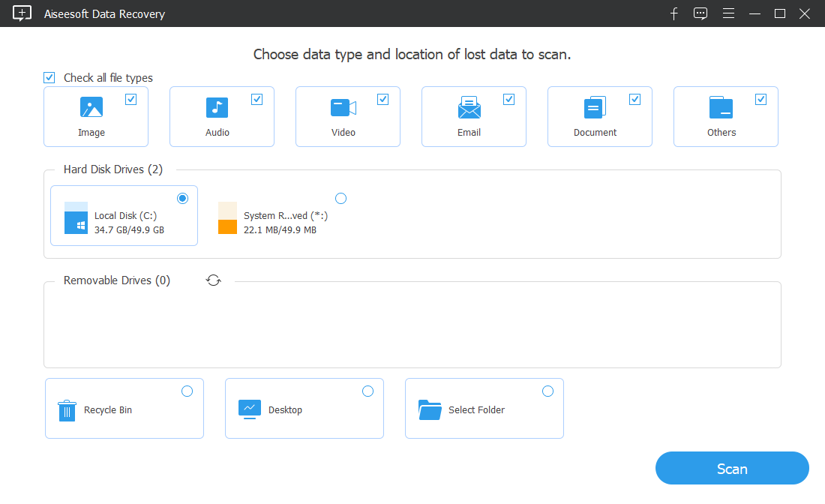The width and height of the screenshot is (825, 504).
Task: Click the Image file type icon
Action: point(91,107)
